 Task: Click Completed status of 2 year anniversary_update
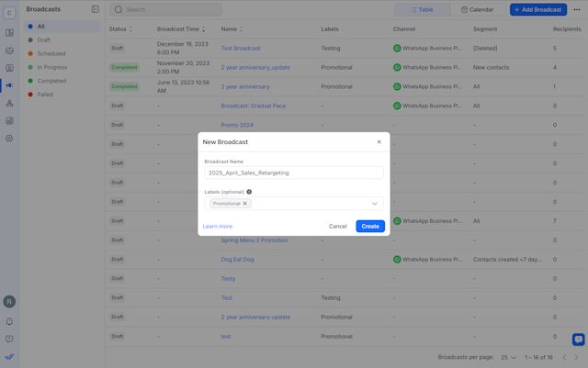point(124,68)
